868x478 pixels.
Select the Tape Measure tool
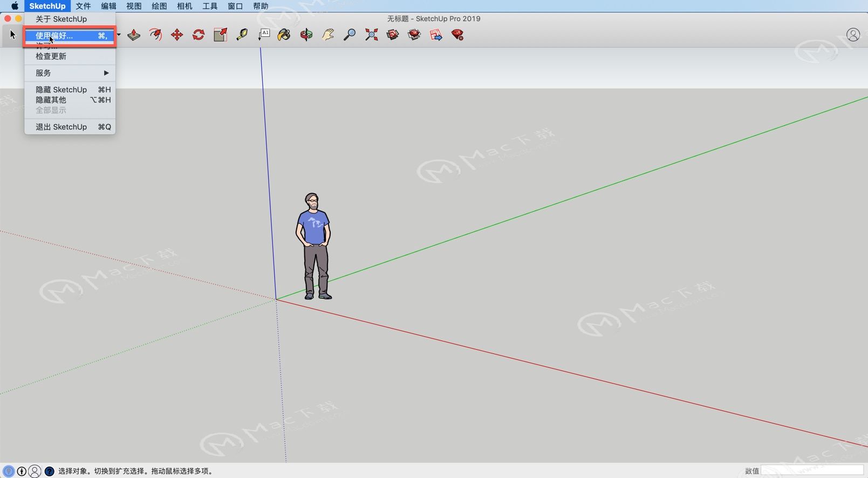(x=242, y=35)
